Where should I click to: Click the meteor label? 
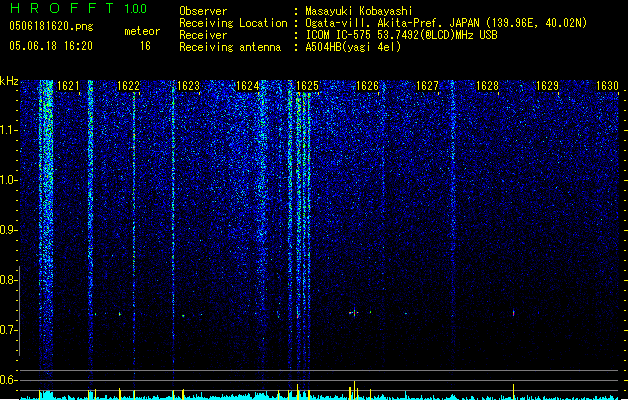[x=142, y=31]
